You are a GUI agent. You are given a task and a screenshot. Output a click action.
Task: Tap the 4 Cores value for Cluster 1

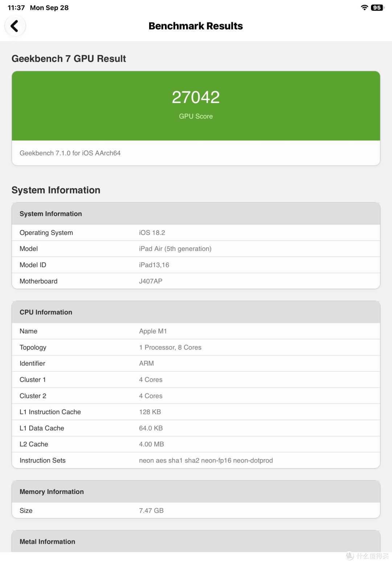pos(151,380)
